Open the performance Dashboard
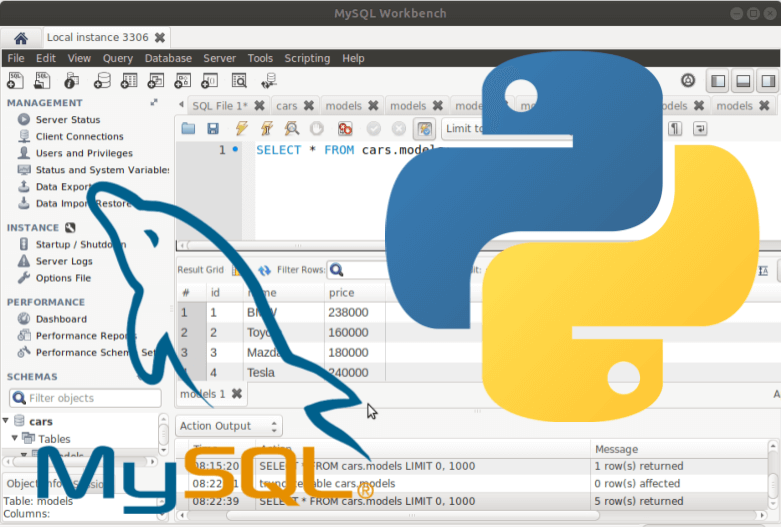This screenshot has width=783, height=527. [61, 319]
